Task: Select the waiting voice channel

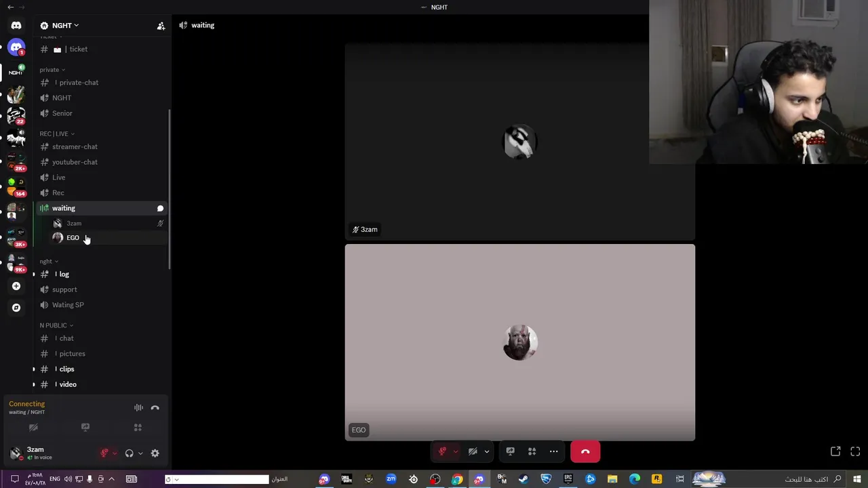Action: [x=102, y=208]
